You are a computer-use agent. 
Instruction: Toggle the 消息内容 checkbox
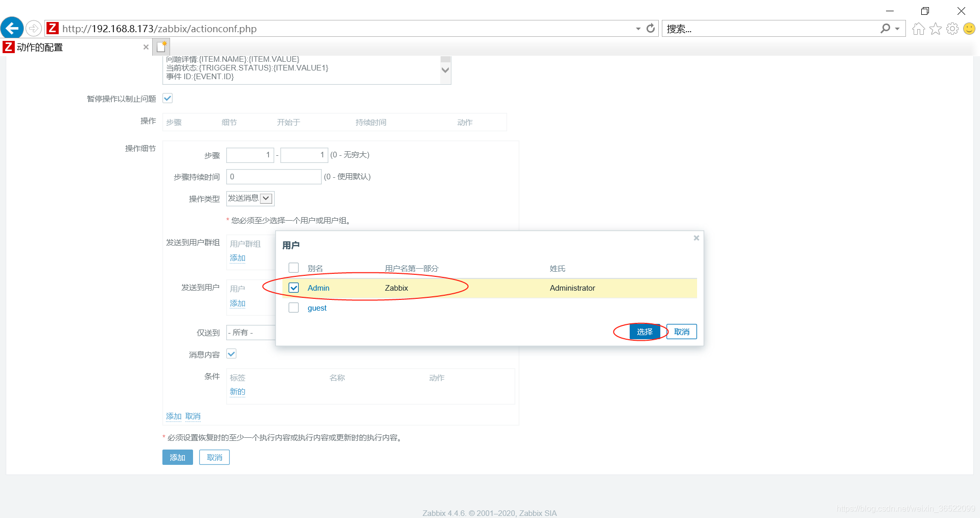pyautogui.click(x=231, y=354)
